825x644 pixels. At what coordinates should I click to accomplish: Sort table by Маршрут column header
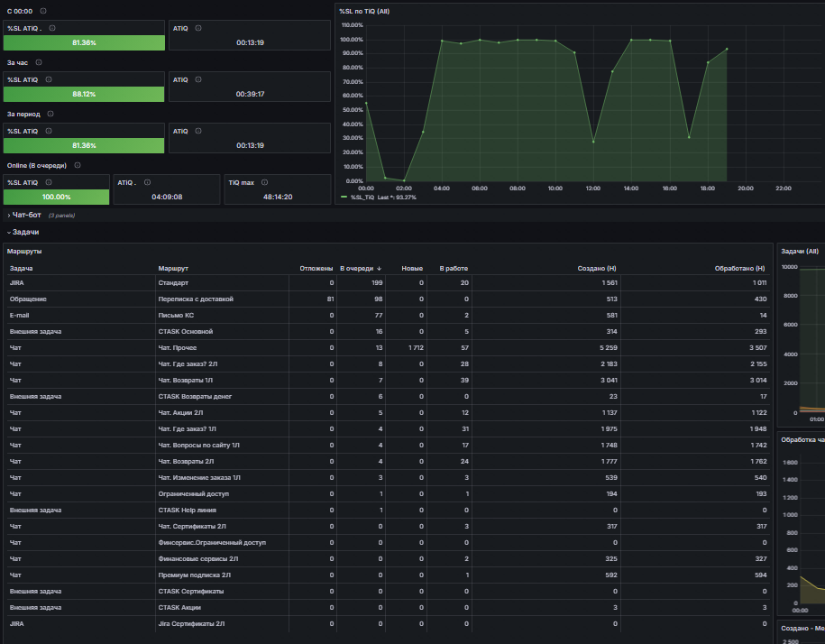coord(173,269)
